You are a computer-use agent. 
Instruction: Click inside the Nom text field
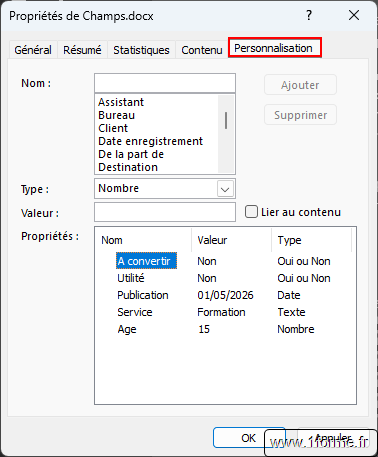pyautogui.click(x=165, y=83)
